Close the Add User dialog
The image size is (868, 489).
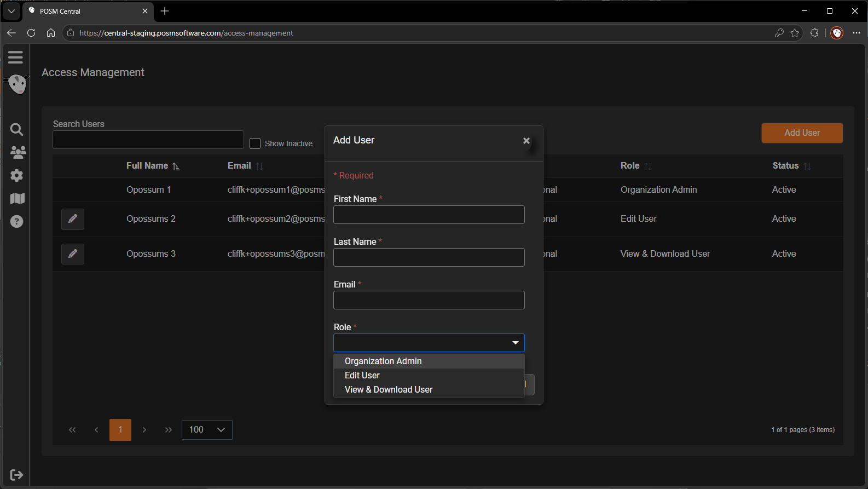click(526, 141)
